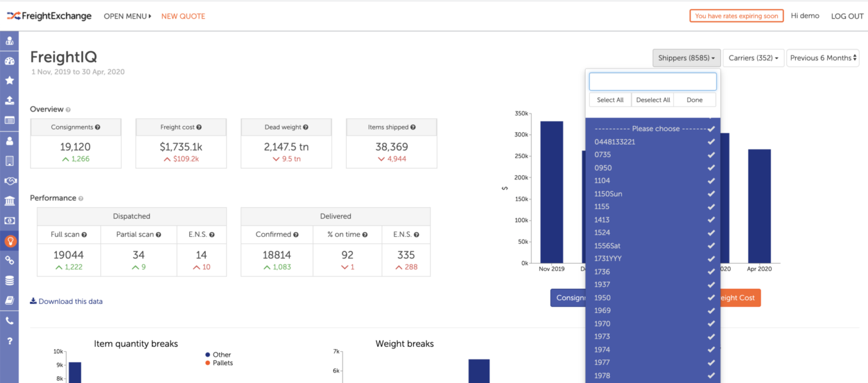
Task: Click NEW QUOTE in the top bar
Action: tap(183, 16)
